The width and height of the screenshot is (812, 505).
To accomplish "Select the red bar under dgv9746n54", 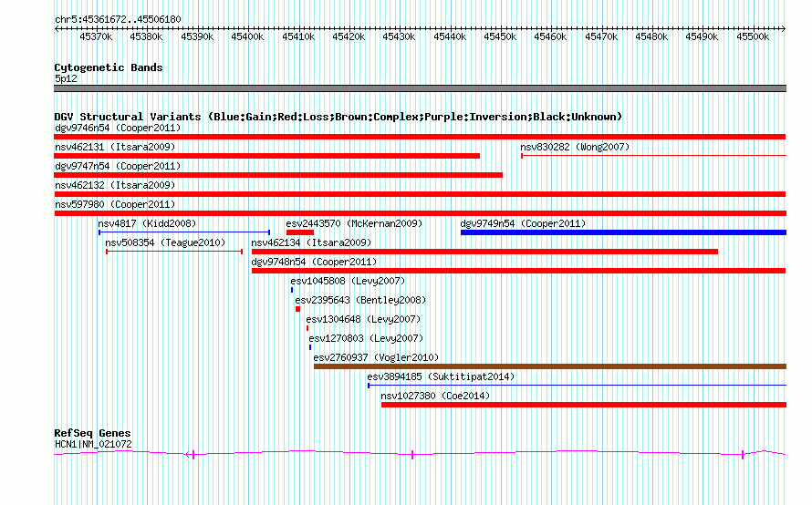I will 420,137.
